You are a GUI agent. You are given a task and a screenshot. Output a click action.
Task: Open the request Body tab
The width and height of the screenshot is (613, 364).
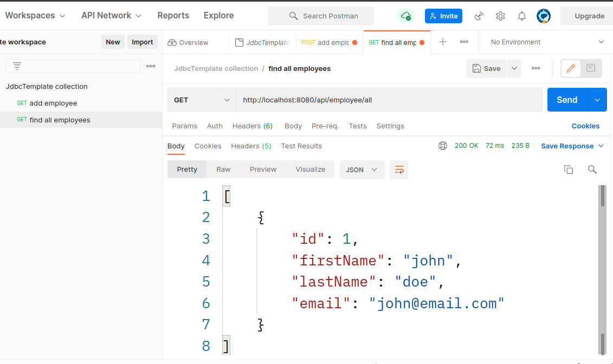click(x=293, y=126)
